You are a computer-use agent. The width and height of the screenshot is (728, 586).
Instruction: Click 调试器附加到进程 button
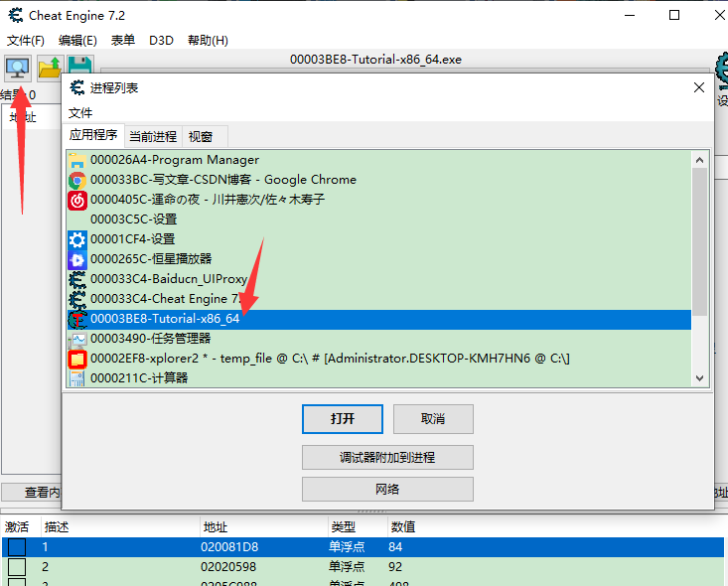(387, 457)
